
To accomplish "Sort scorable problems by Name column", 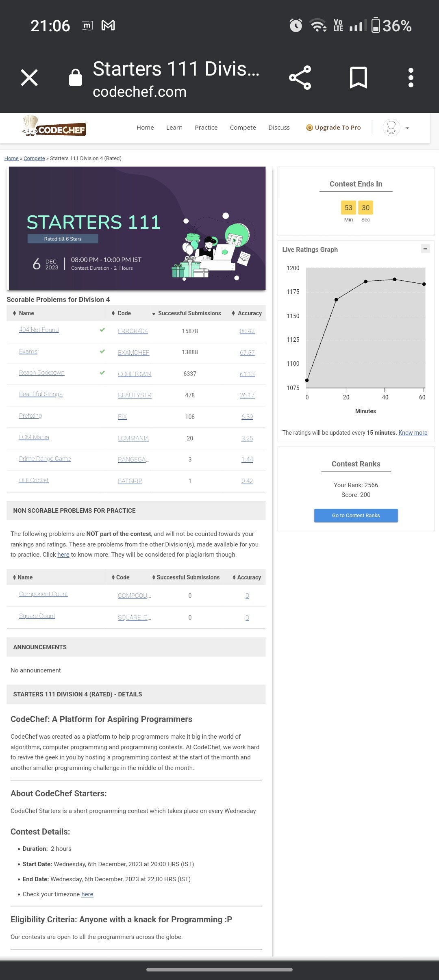I will coord(23,313).
